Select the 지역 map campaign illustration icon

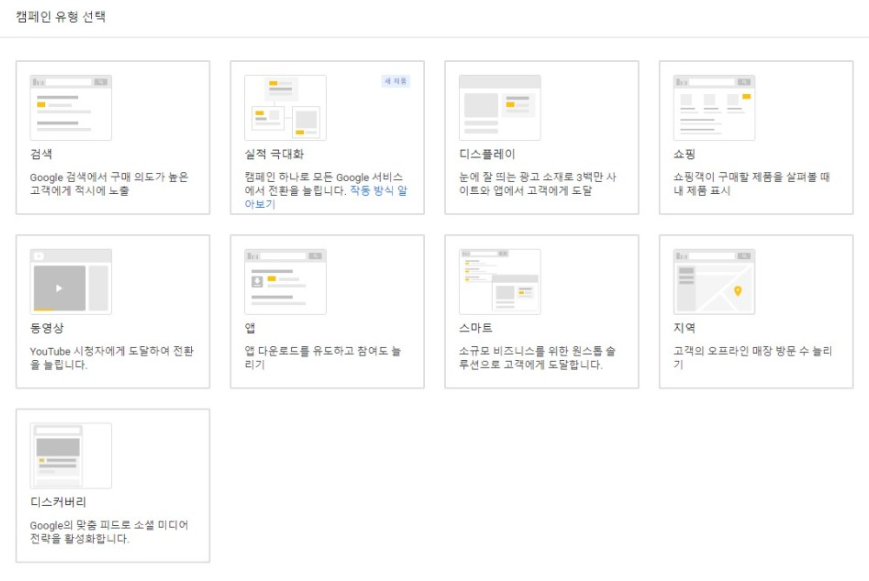(714, 282)
